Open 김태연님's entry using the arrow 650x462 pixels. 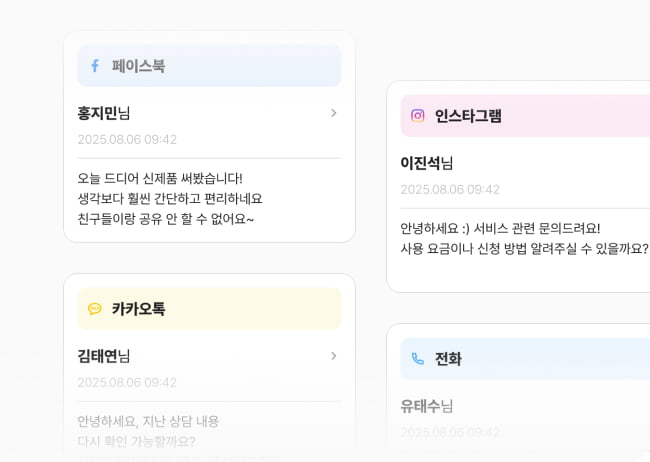click(x=334, y=356)
